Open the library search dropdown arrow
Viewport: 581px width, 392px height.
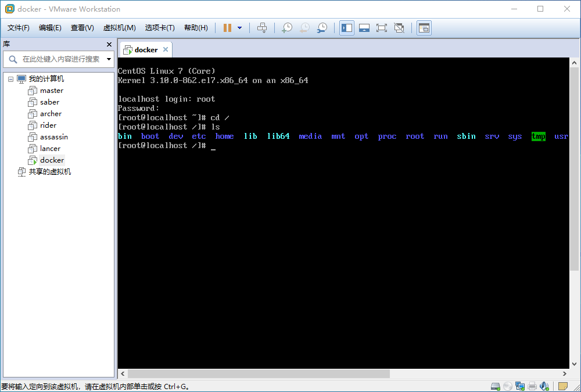[x=108, y=59]
